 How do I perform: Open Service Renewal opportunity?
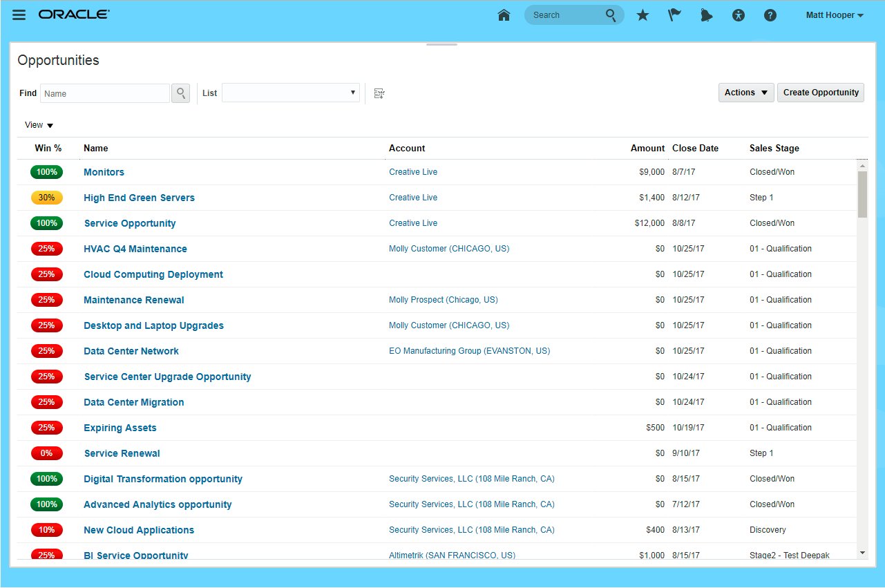pyautogui.click(x=122, y=453)
